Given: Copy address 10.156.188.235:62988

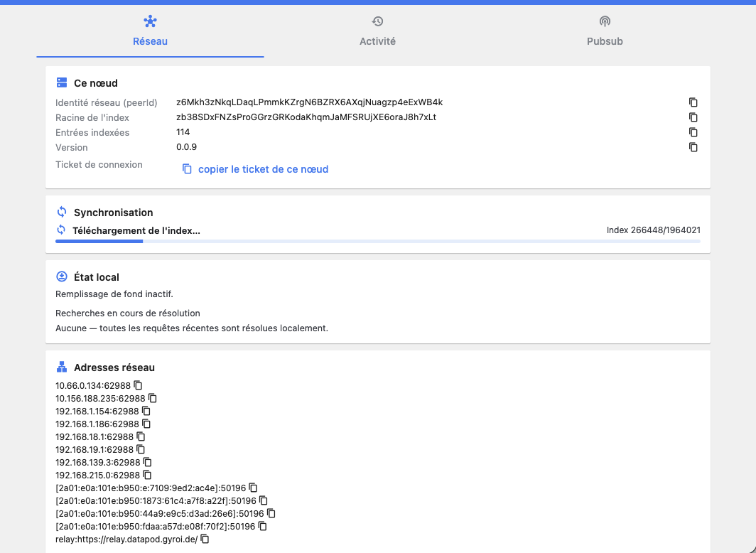Looking at the screenshot, I should [152, 398].
